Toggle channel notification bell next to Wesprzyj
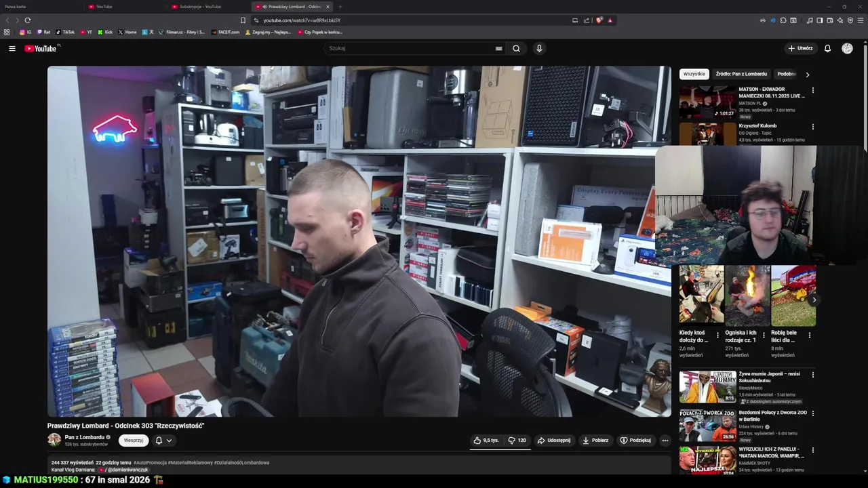Screen dimensions: 868x488 coord(159,441)
